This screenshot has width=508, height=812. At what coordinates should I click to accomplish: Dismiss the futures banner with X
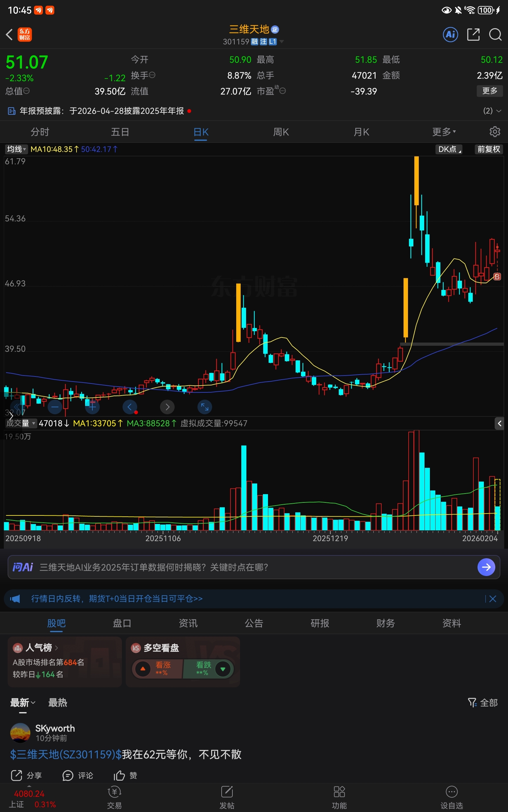[x=492, y=599]
